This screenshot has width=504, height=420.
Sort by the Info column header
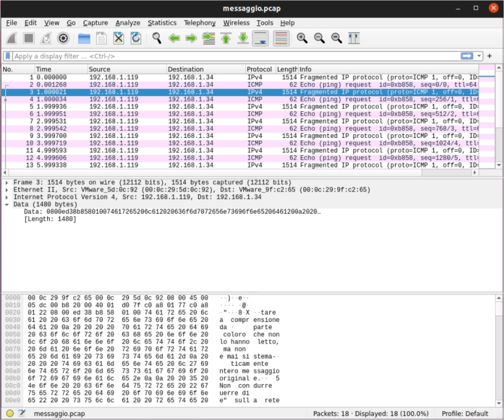coord(388,69)
